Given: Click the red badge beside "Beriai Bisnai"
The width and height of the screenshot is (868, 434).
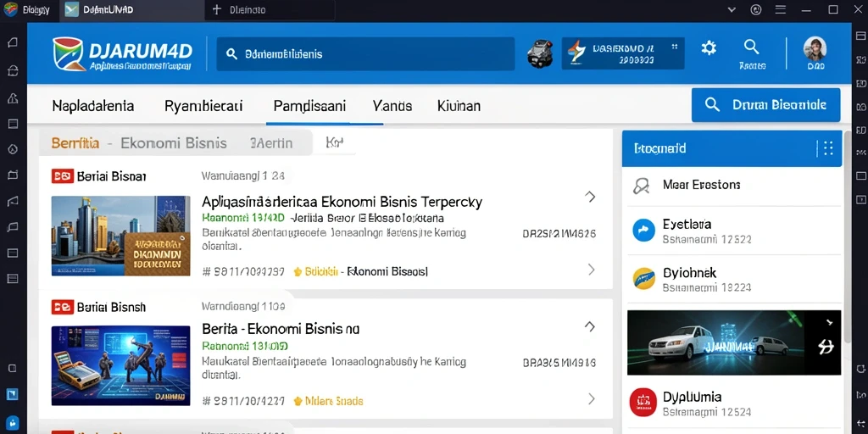Looking at the screenshot, I should [62, 176].
